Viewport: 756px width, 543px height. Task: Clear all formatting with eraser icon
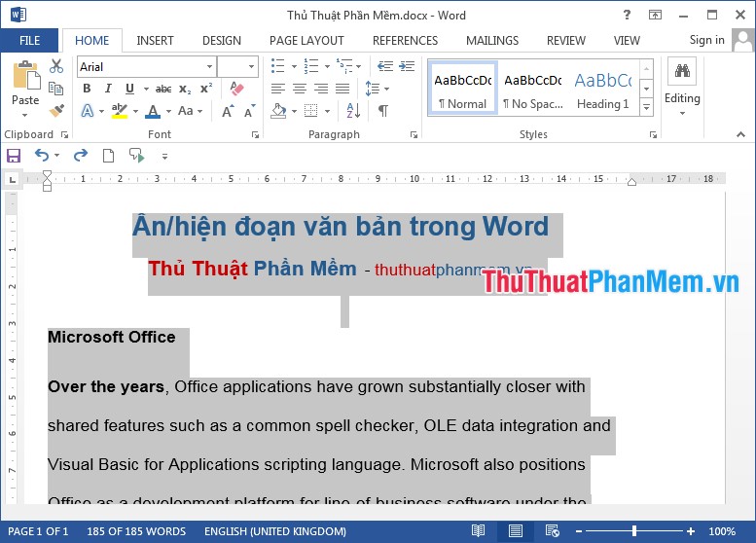click(236, 89)
